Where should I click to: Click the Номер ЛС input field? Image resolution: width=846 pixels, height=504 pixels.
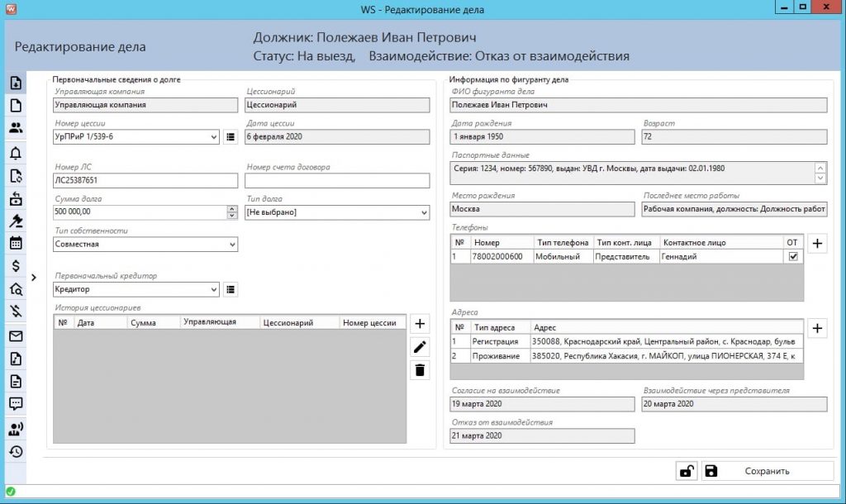145,180
